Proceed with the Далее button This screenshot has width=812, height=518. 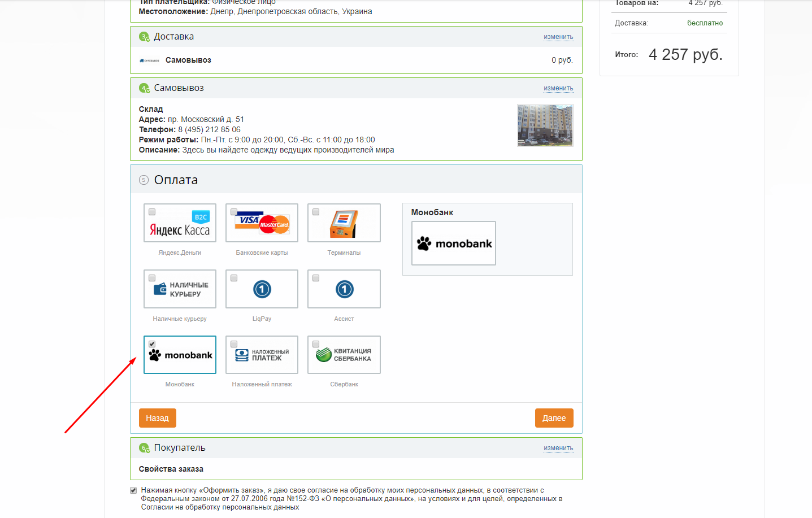pos(554,418)
